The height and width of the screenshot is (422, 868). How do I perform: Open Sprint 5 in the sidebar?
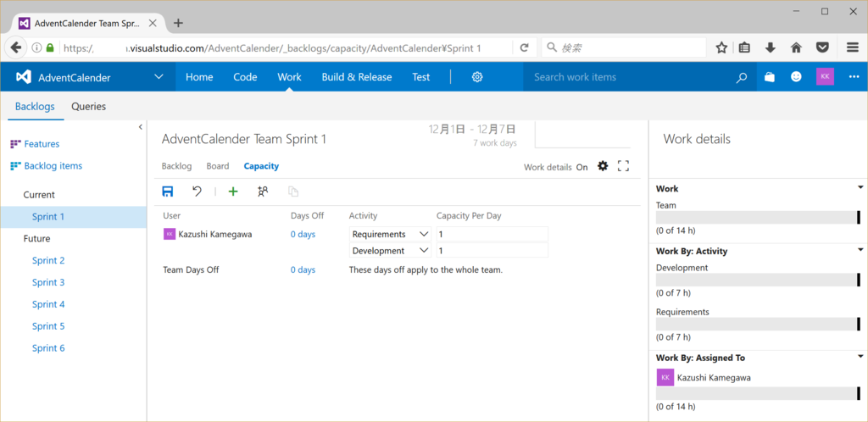[48, 326]
